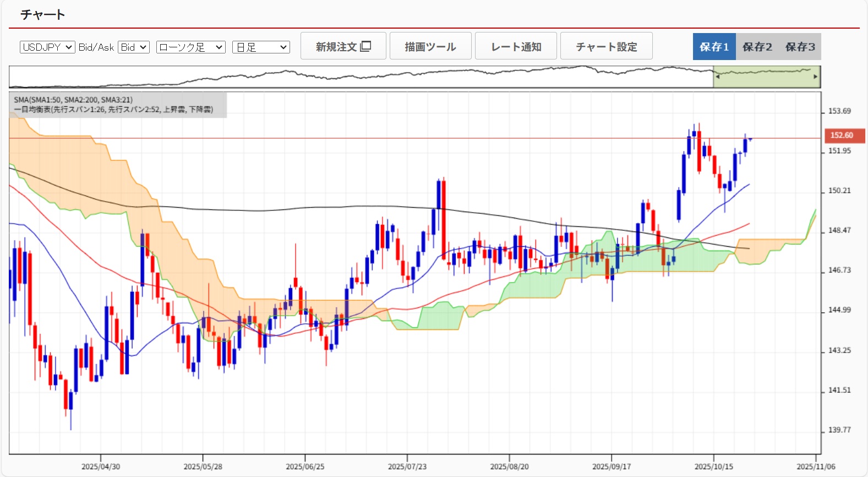Open the USDJPY currency pair dropdown

point(47,47)
